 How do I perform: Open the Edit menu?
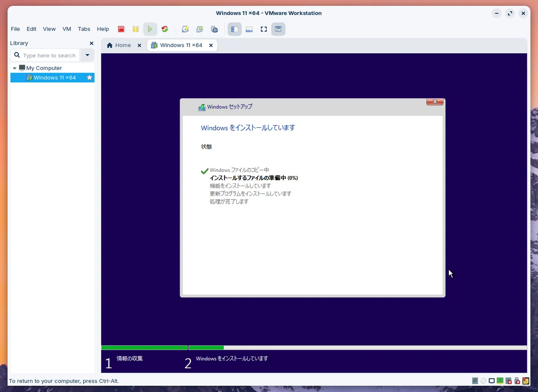[x=31, y=29]
